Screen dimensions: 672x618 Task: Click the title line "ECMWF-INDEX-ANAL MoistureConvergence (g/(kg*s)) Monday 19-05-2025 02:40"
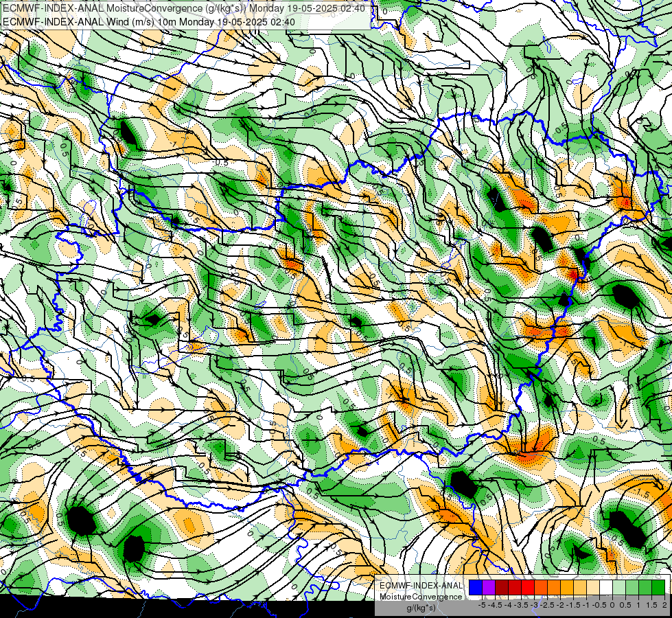(184, 8)
